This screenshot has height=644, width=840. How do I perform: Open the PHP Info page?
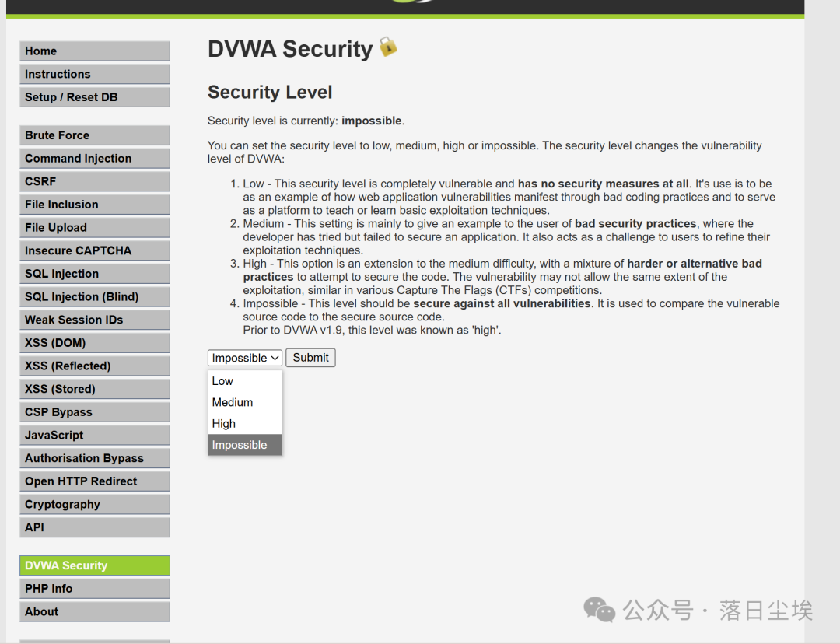click(95, 588)
